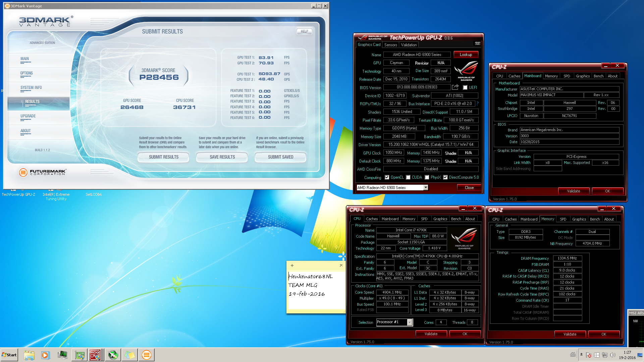Viewport: 644px width, 362px height.
Task: Open the network tray icon
Action: pyautogui.click(x=605, y=355)
